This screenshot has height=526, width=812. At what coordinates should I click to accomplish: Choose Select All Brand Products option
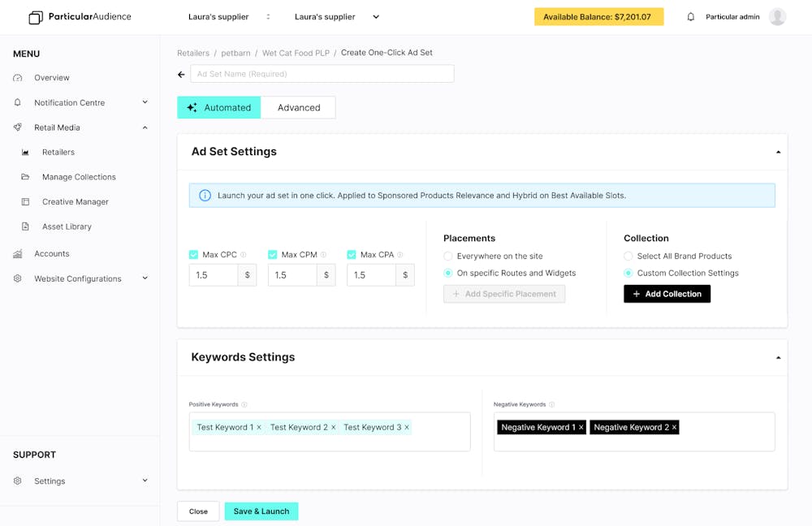point(628,257)
